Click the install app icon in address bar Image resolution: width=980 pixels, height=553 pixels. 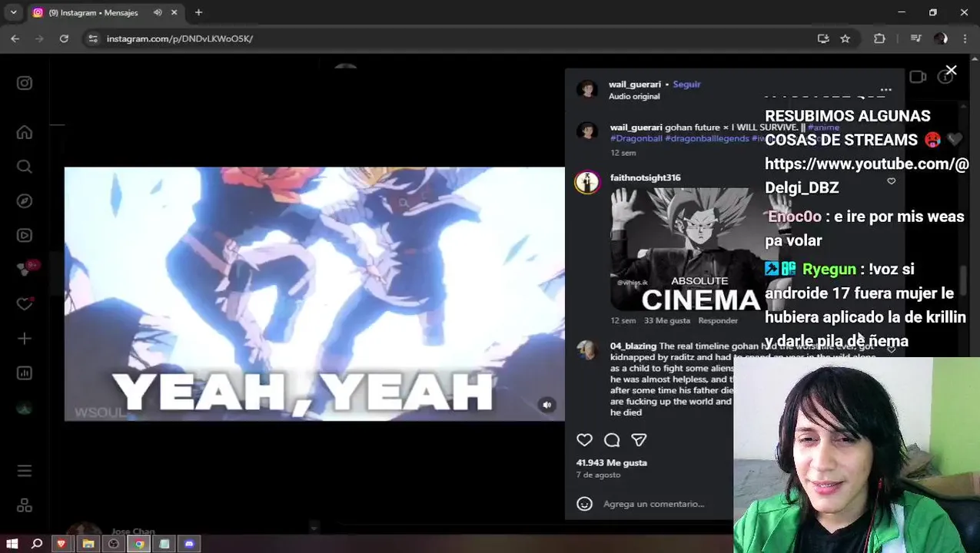823,38
